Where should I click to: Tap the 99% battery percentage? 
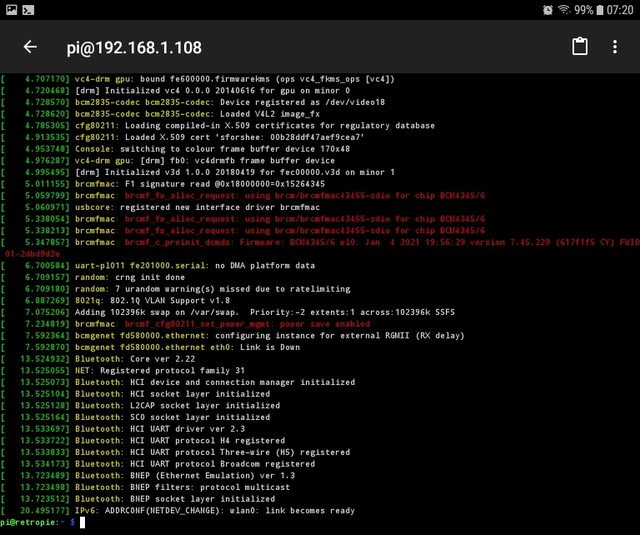click(x=584, y=10)
